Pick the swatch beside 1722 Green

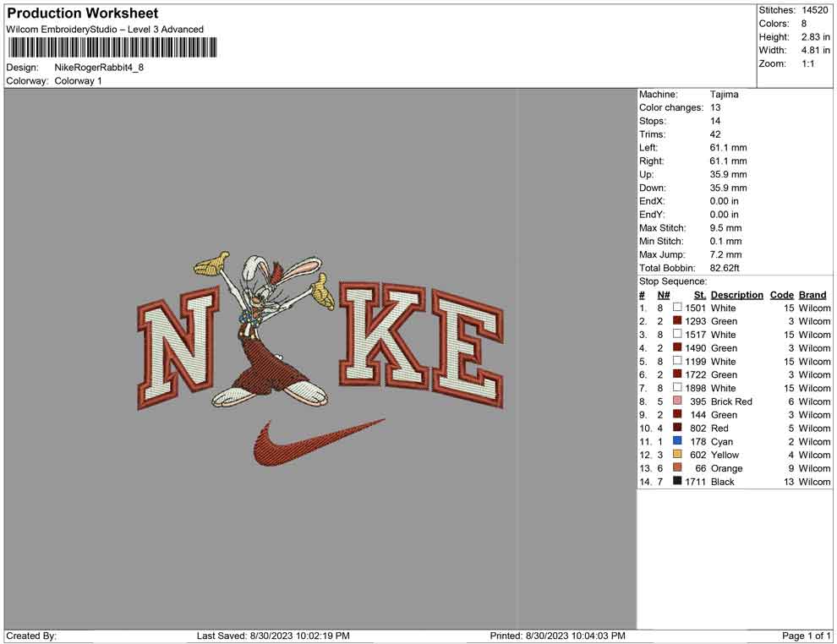[677, 374]
